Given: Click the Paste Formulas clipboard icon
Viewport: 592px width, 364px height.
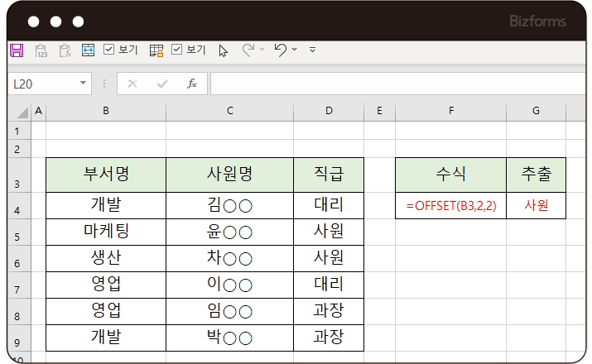Looking at the screenshot, I should coord(64,50).
